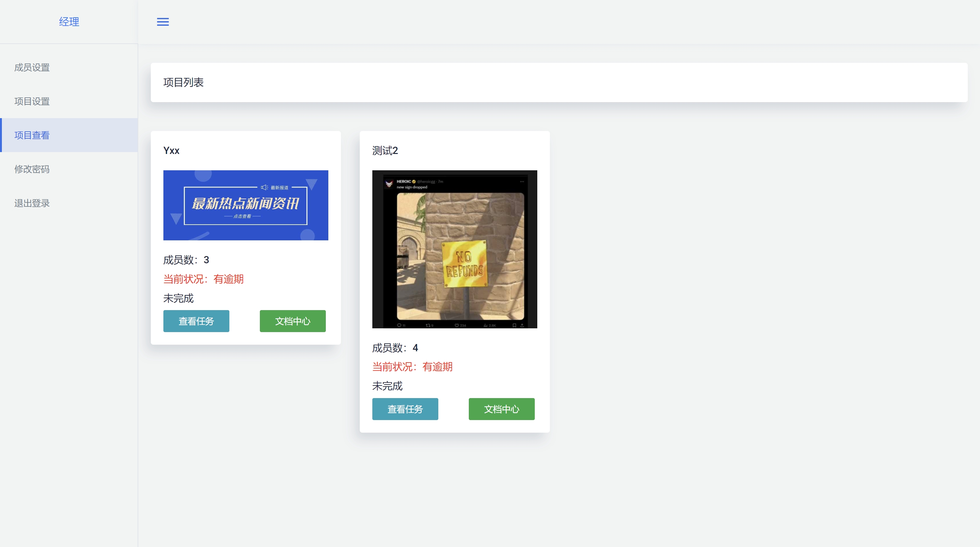Open the blue news banner thumbnail
Image resolution: width=980 pixels, height=547 pixels.
click(x=245, y=205)
